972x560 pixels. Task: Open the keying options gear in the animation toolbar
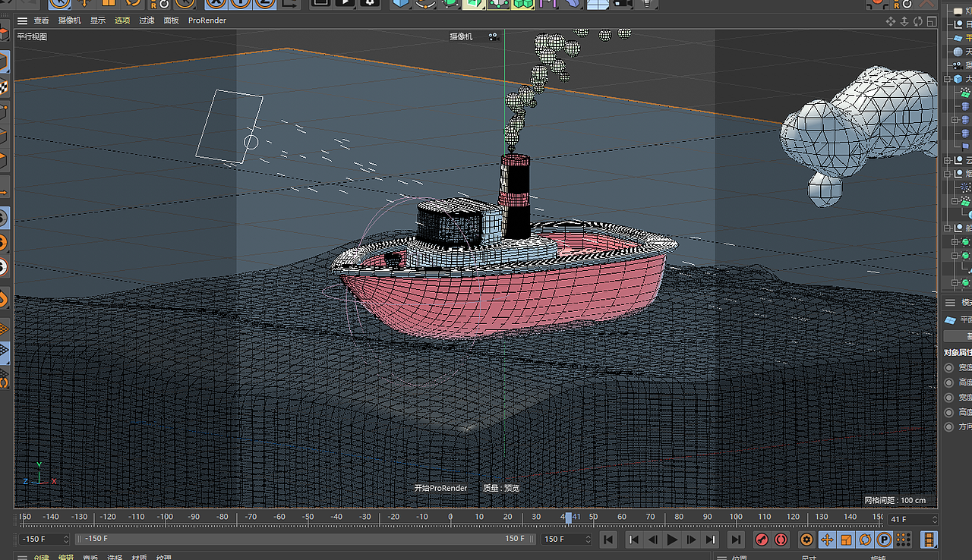806,539
